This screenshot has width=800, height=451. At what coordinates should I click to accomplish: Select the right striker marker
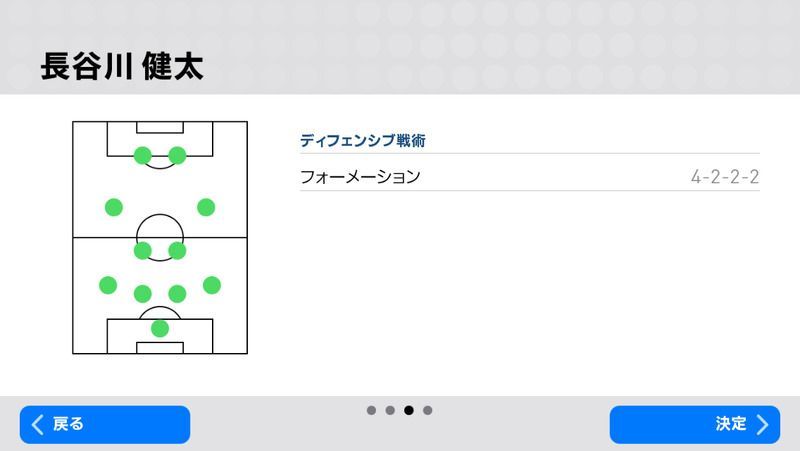(x=177, y=155)
